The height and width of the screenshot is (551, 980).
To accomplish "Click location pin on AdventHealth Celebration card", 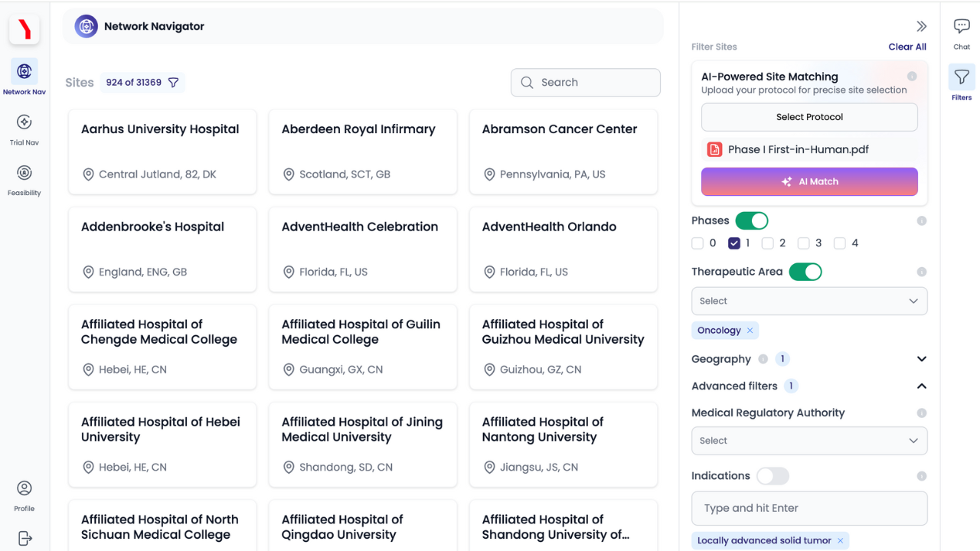I will pos(289,272).
